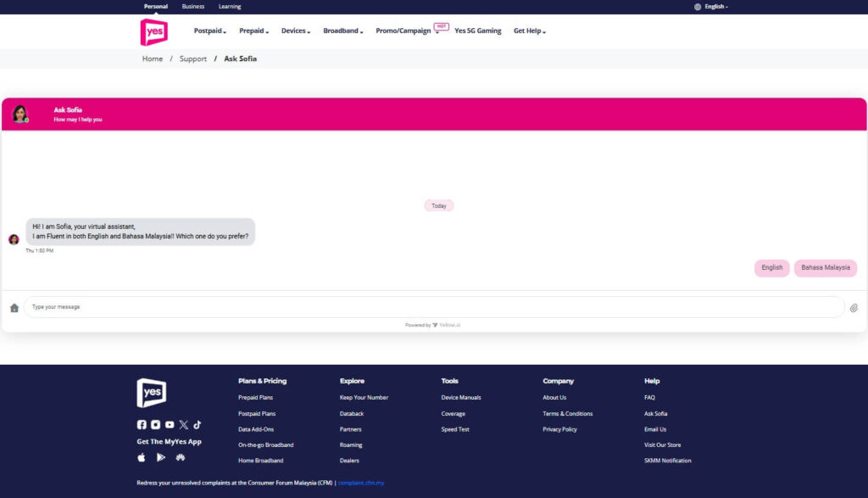Click the Google Play store icon
Viewport: 868px width, 498px height.
[x=161, y=457]
